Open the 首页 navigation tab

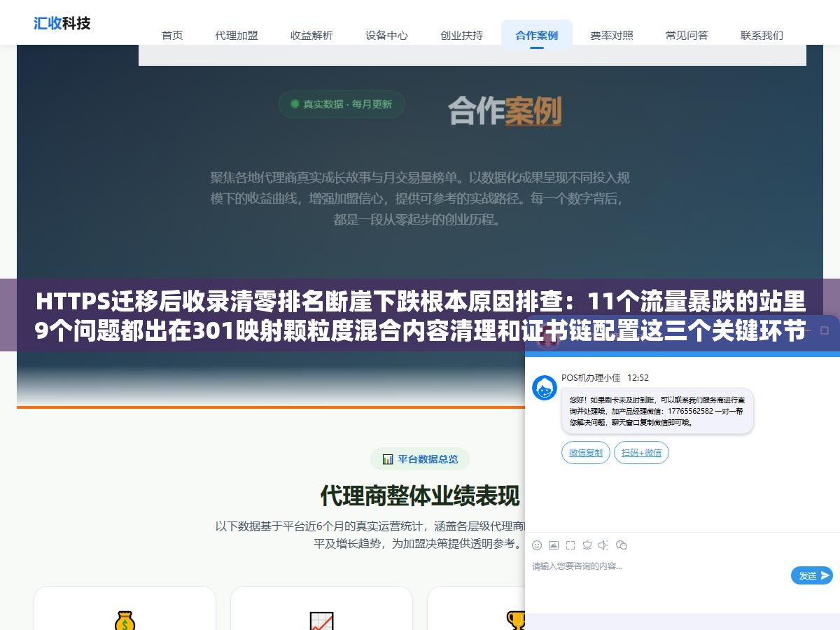pyautogui.click(x=172, y=35)
